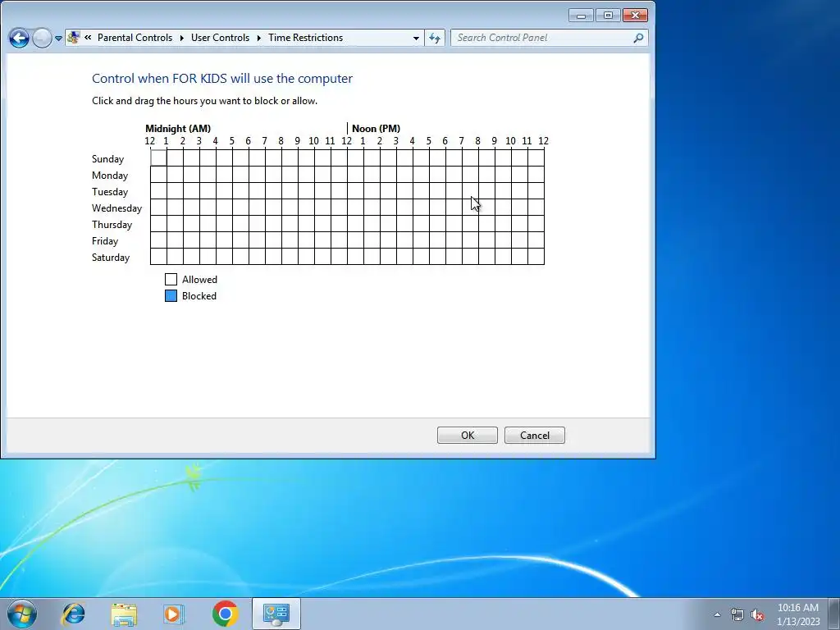Click the Control Panel taskbar button
Image resolution: width=840 pixels, height=630 pixels.
(x=276, y=614)
